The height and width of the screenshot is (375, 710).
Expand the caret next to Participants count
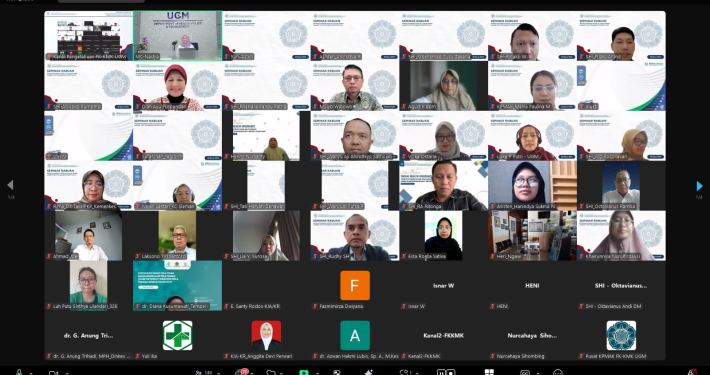tap(219, 373)
